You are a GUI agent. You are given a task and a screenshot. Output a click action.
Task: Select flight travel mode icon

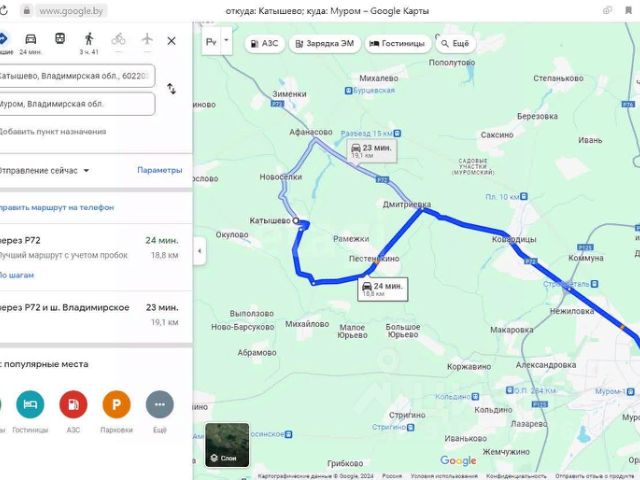click(147, 39)
